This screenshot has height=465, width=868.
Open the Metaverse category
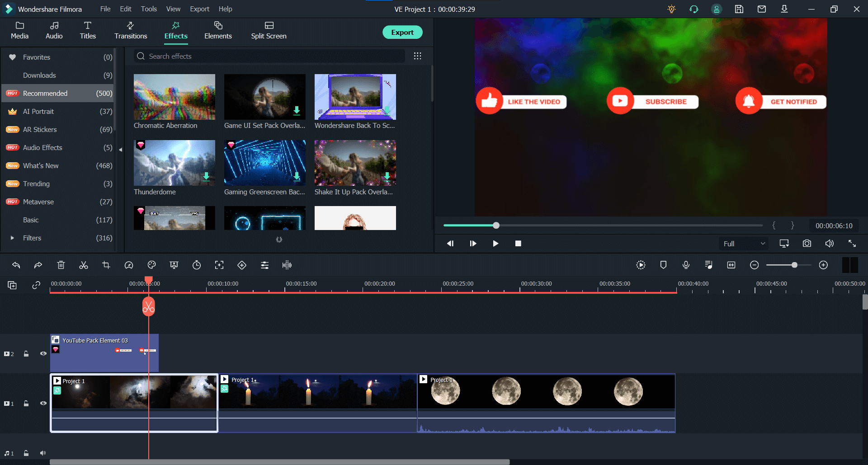(57, 202)
